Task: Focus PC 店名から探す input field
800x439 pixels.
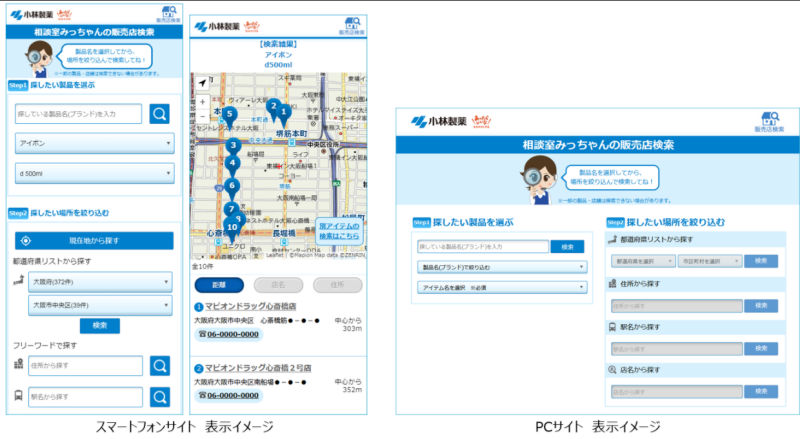Action: pos(677,392)
